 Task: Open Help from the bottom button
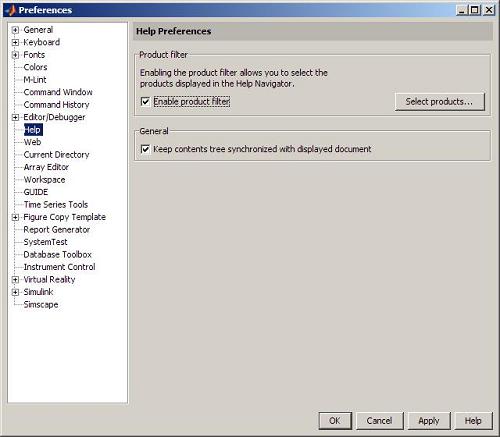tap(473, 421)
